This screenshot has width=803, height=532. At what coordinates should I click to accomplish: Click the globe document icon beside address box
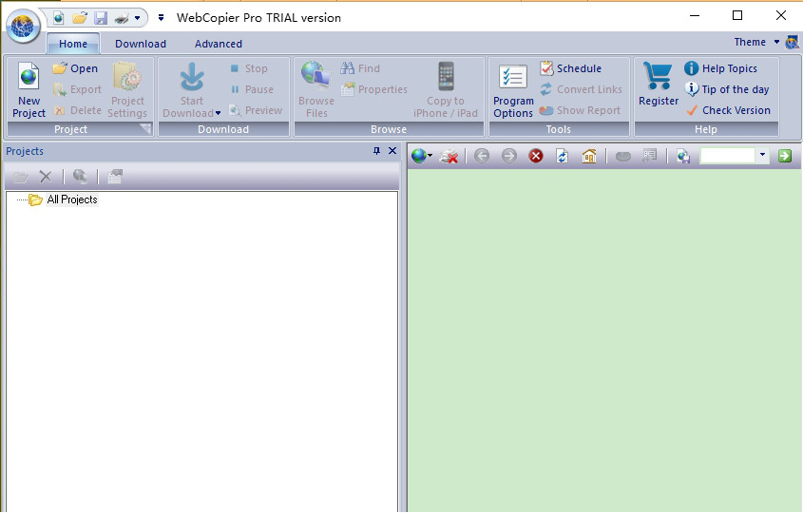[683, 156]
